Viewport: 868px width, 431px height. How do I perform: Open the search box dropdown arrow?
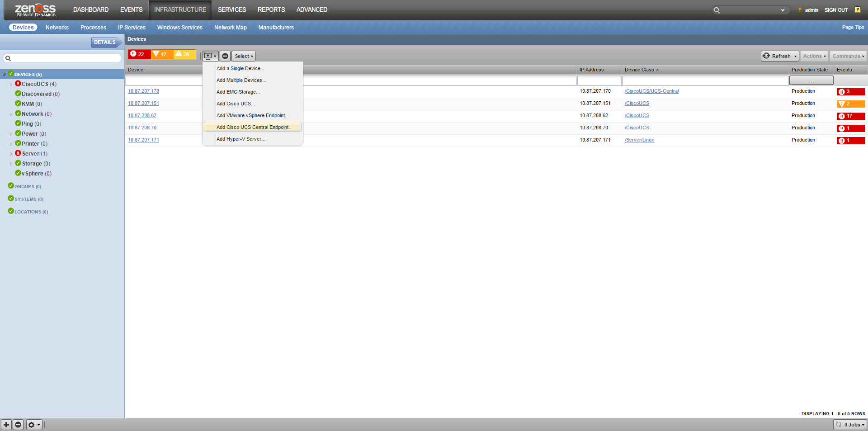pos(783,10)
